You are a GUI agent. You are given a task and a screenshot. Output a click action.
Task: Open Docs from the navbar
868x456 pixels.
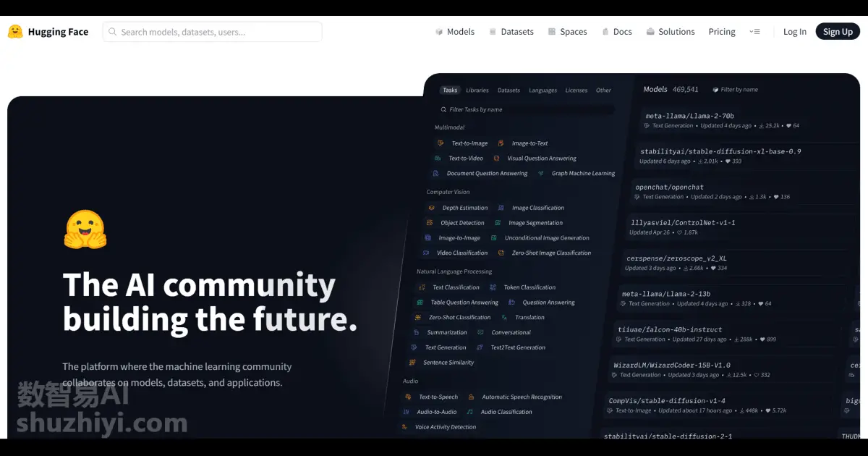click(x=623, y=32)
